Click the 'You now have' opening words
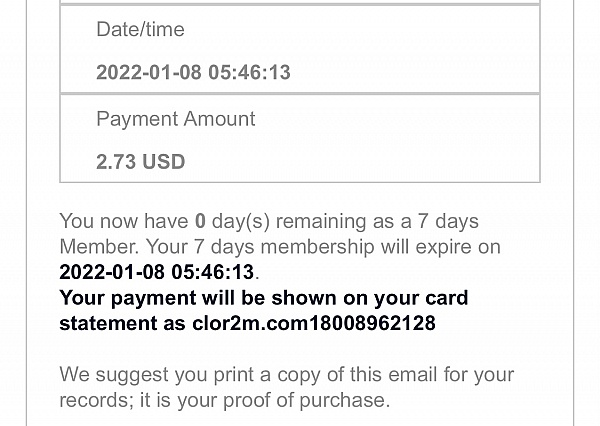 click(x=124, y=221)
